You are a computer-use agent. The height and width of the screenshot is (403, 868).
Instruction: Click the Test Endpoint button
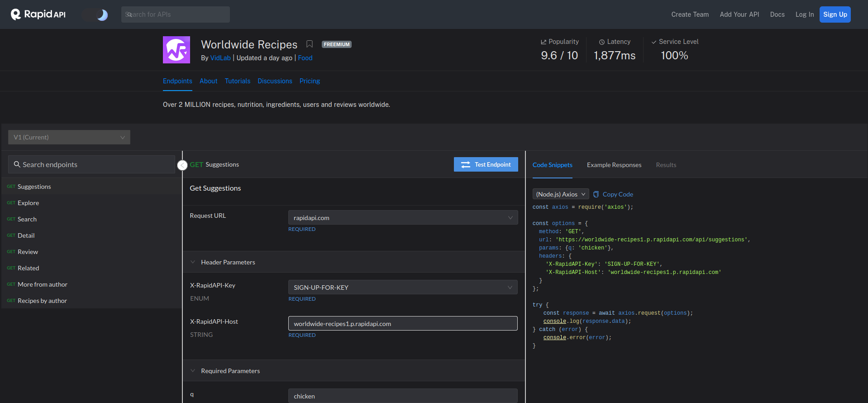(486, 164)
